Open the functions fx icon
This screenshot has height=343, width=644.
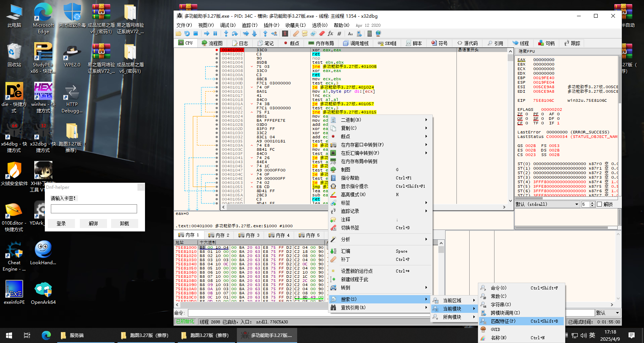coord(330,34)
